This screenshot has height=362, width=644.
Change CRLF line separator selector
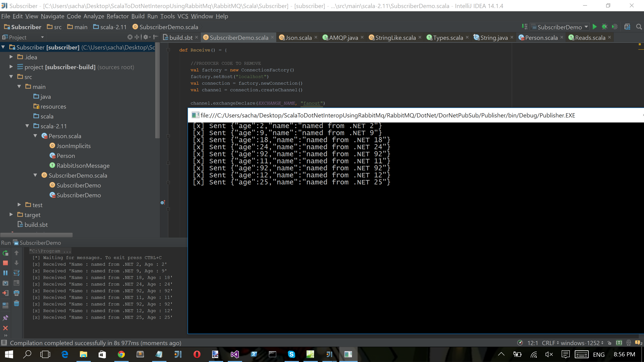(550, 343)
